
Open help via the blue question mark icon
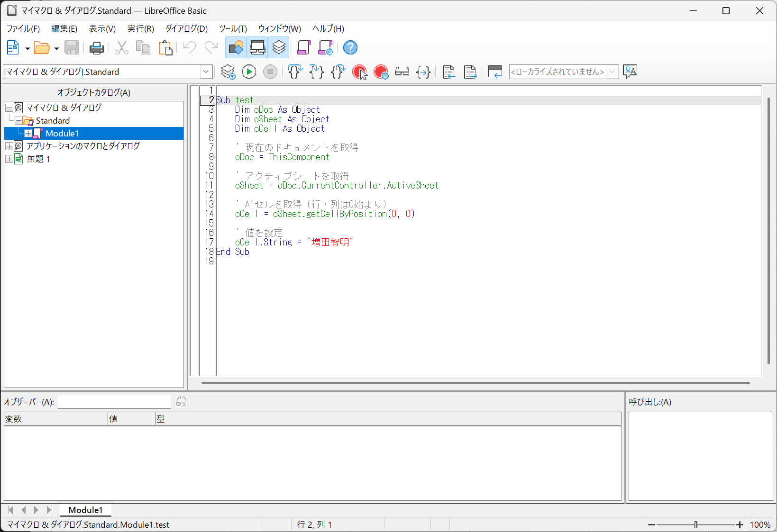(x=350, y=48)
